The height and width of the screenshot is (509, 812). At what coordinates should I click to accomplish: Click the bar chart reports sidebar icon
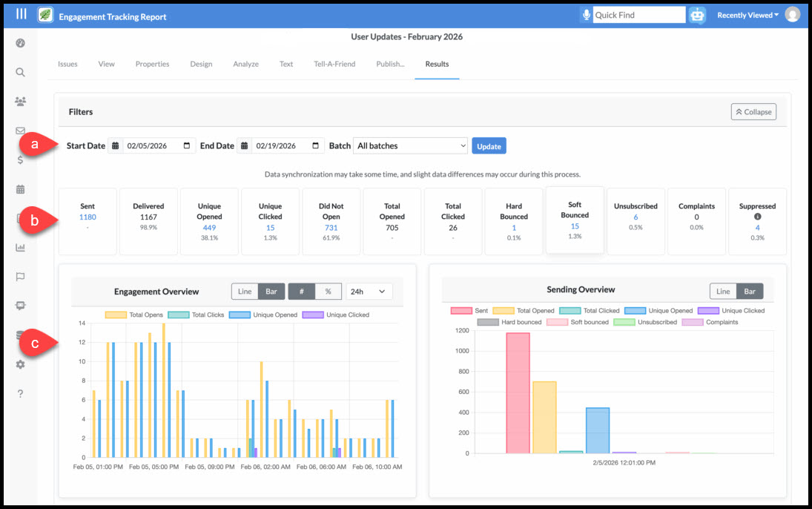pyautogui.click(x=20, y=247)
